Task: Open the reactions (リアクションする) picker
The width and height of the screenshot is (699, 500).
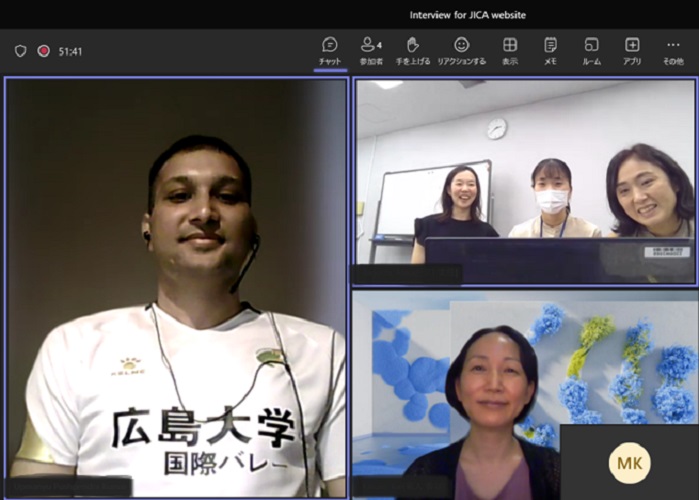Action: pyautogui.click(x=461, y=50)
